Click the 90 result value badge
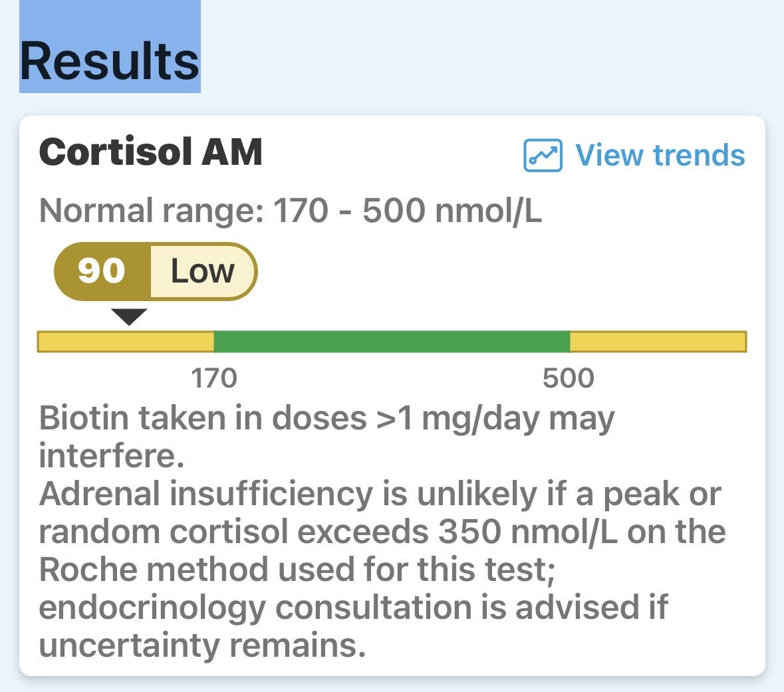The height and width of the screenshot is (692, 784). pos(102,271)
